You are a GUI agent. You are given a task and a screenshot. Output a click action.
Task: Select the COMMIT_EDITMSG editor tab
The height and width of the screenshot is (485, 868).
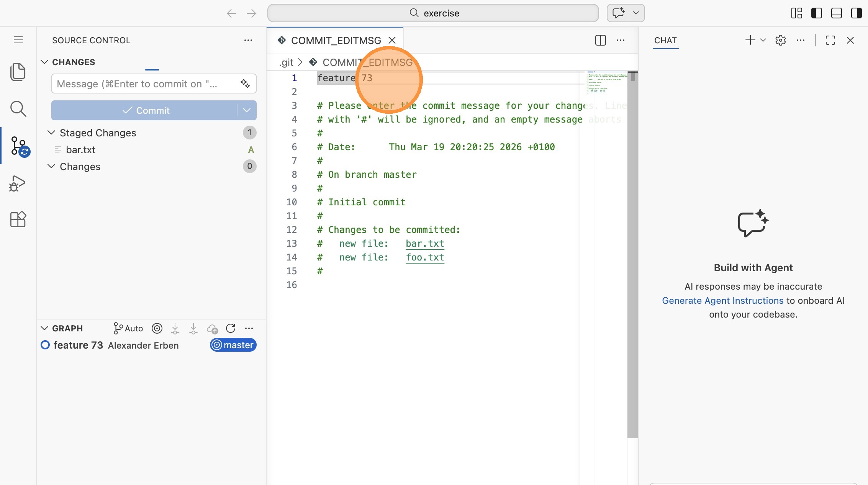coord(336,40)
